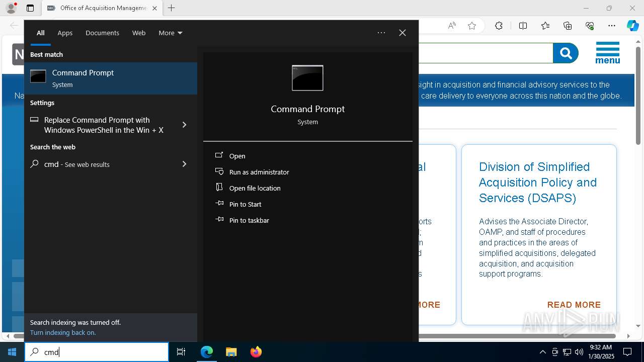This screenshot has width=644, height=362.
Task: Choose Pin to Start
Action: coord(246,204)
